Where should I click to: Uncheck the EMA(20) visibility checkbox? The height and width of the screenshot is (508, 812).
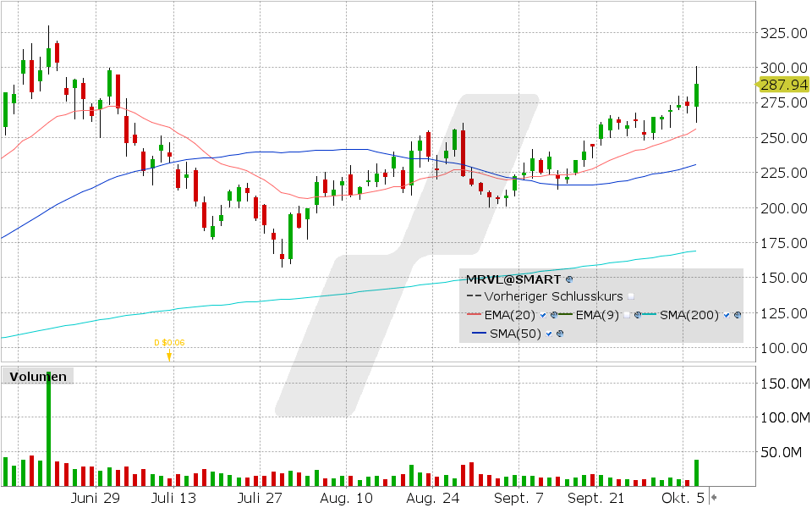coord(543,315)
